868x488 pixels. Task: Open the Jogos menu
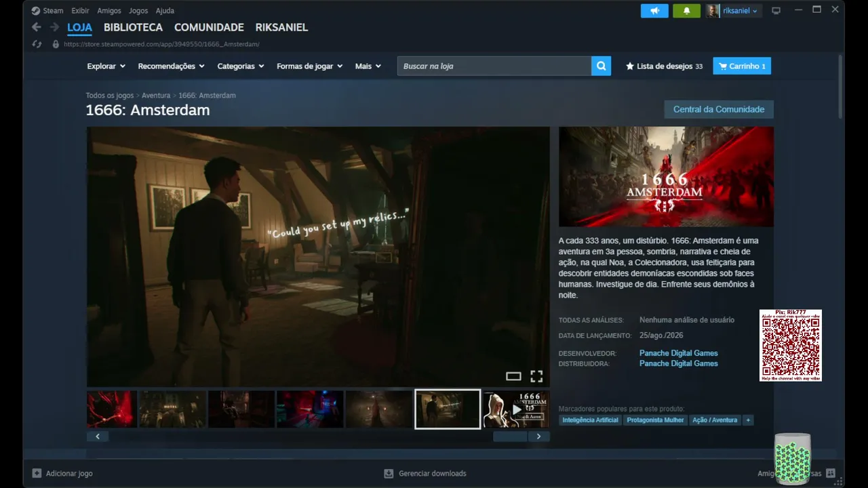click(138, 11)
